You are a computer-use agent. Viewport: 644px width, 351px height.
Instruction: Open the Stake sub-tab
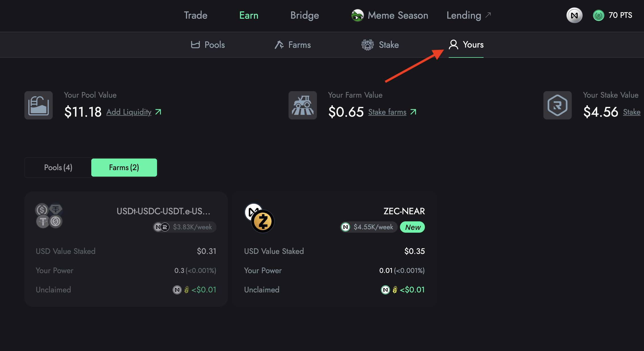pyautogui.click(x=380, y=45)
